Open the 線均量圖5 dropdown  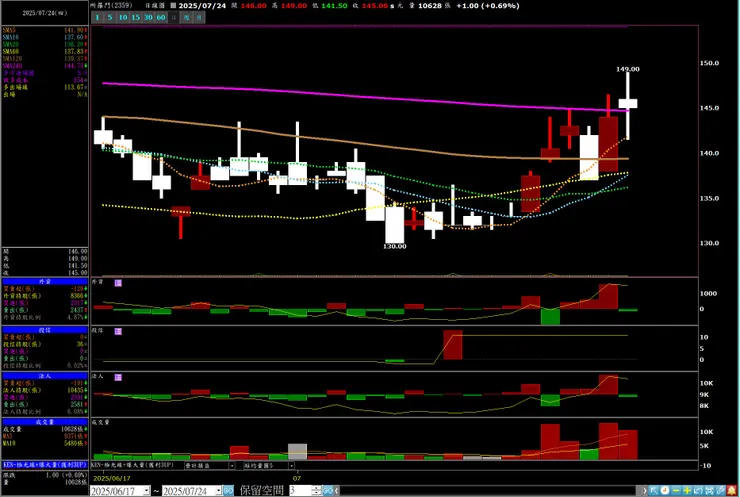(269, 465)
